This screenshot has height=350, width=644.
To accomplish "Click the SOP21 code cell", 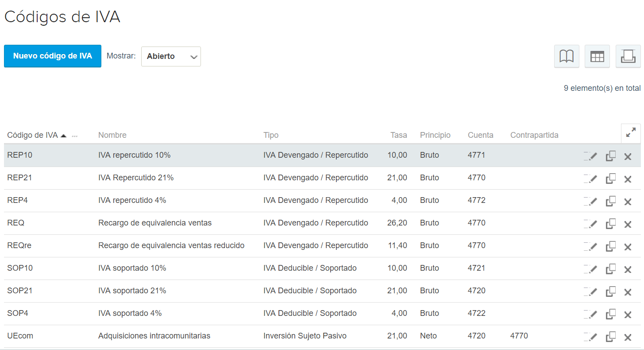I will point(20,291).
